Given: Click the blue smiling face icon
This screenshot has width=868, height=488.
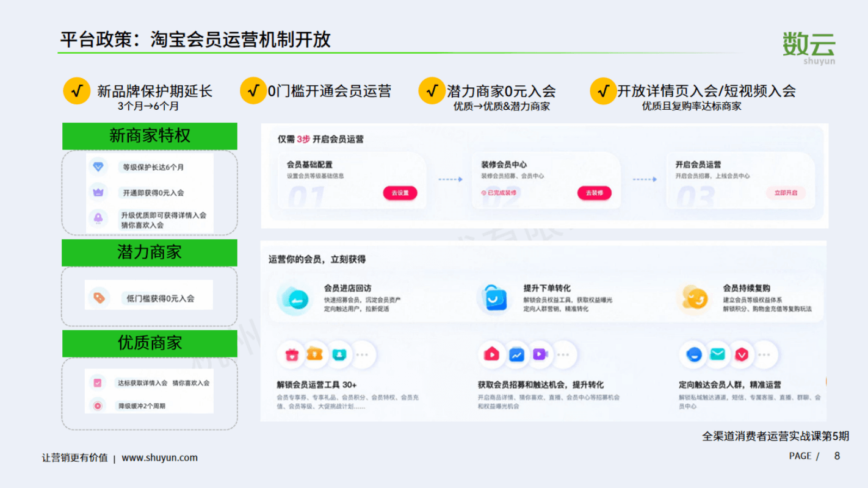Looking at the screenshot, I should 694,354.
